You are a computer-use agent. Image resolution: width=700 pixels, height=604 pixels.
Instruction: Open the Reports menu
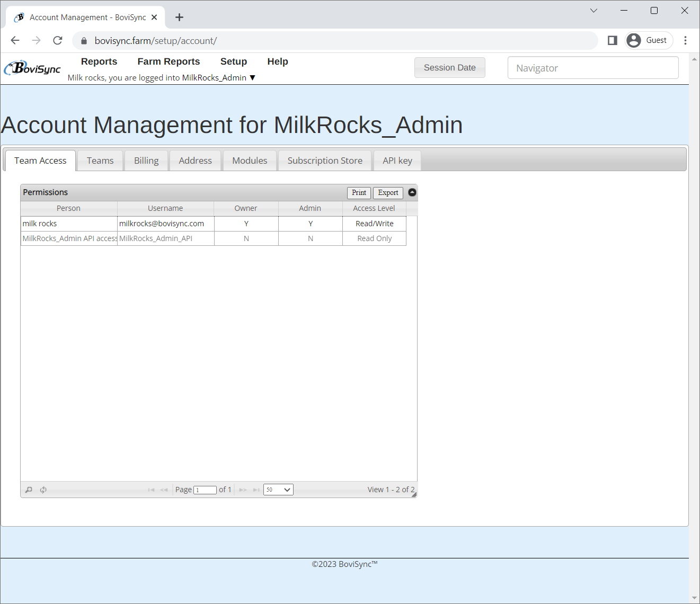(99, 61)
